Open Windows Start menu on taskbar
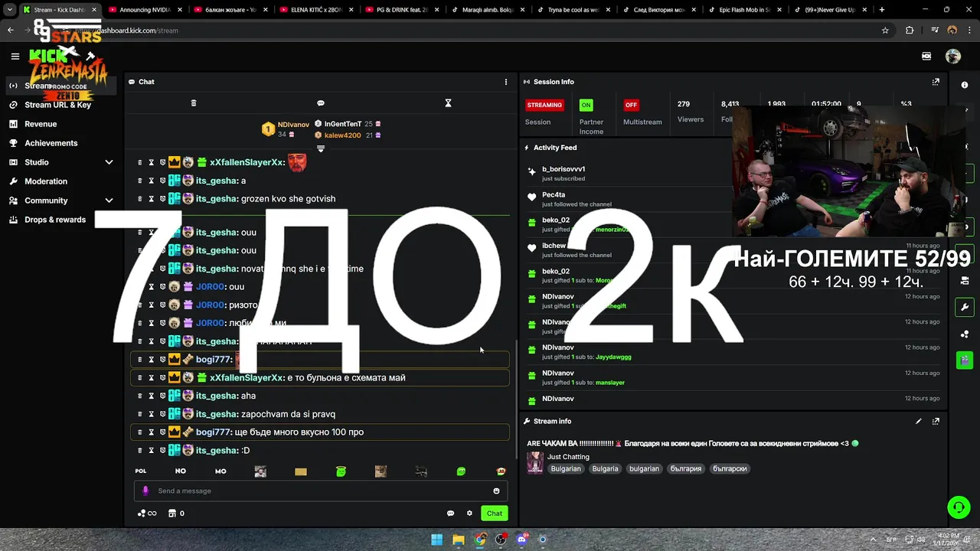This screenshot has width=980, height=551. point(436,540)
